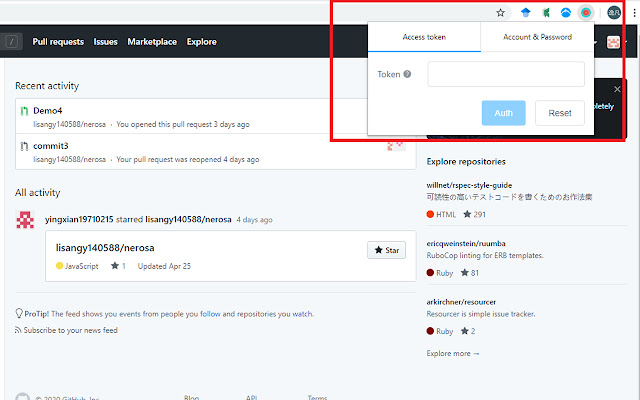Click the follow link in ProTip
The height and width of the screenshot is (400, 640).
[x=210, y=314]
